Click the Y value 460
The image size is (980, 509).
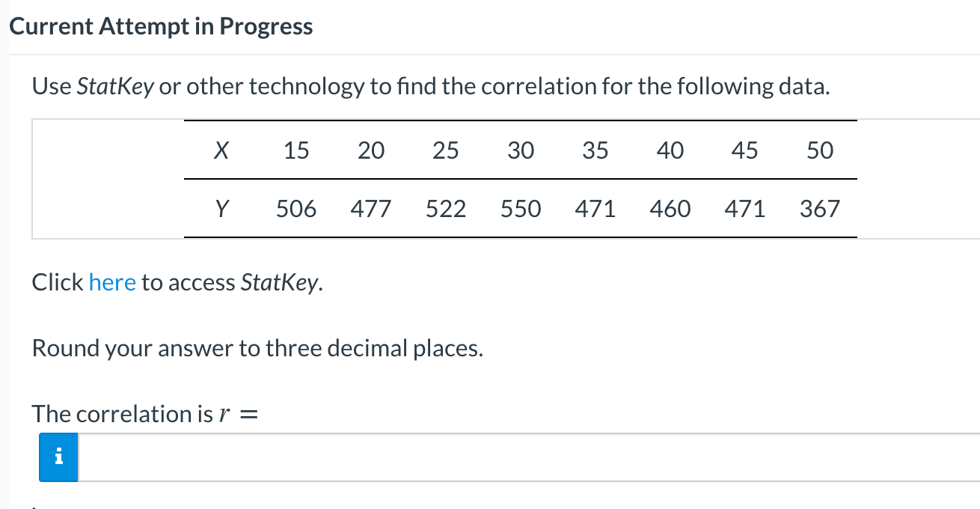pos(670,209)
